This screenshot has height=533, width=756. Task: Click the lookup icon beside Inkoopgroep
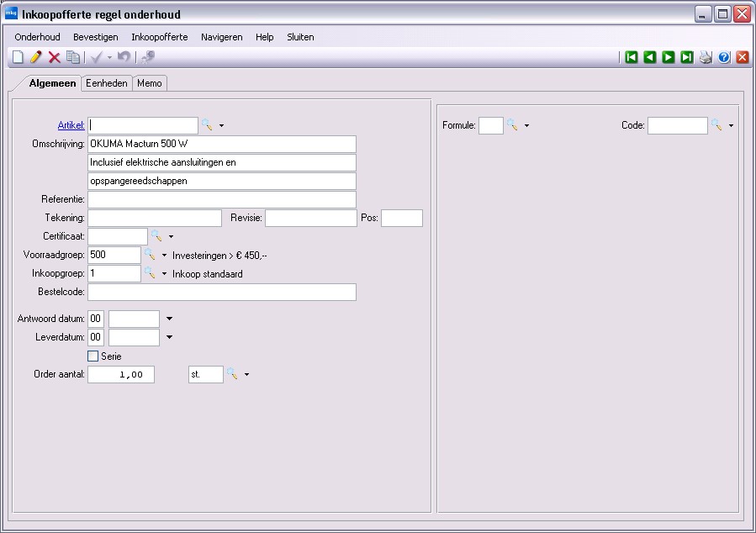[150, 272]
